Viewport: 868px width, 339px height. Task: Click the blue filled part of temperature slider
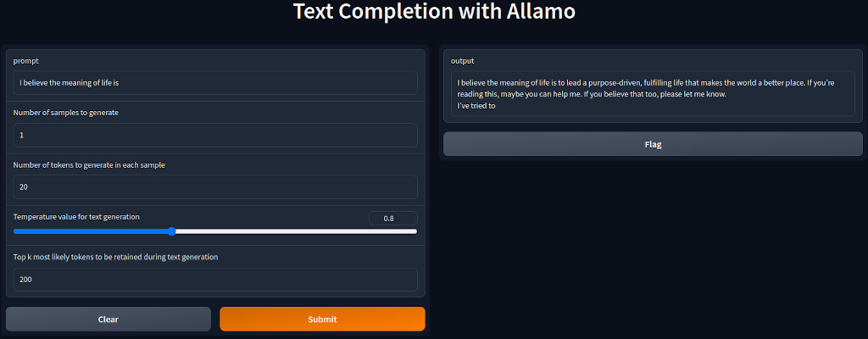click(93, 231)
